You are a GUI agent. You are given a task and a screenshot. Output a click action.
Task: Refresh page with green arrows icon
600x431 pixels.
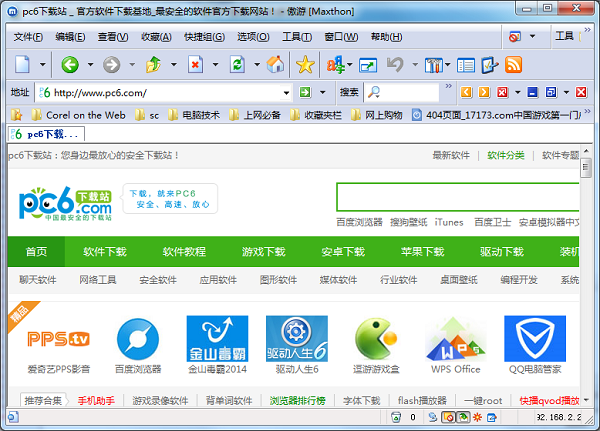pyautogui.click(x=237, y=64)
